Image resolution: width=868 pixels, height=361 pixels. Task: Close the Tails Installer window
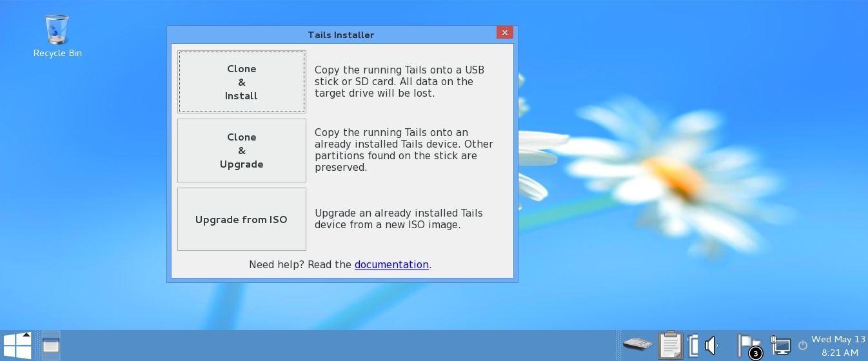pyautogui.click(x=505, y=33)
